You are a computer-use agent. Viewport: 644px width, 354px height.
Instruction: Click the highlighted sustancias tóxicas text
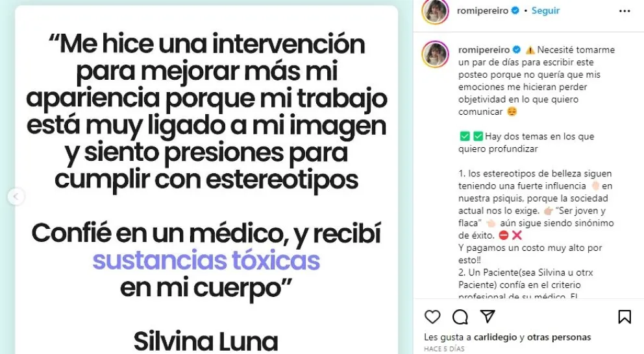click(x=206, y=260)
